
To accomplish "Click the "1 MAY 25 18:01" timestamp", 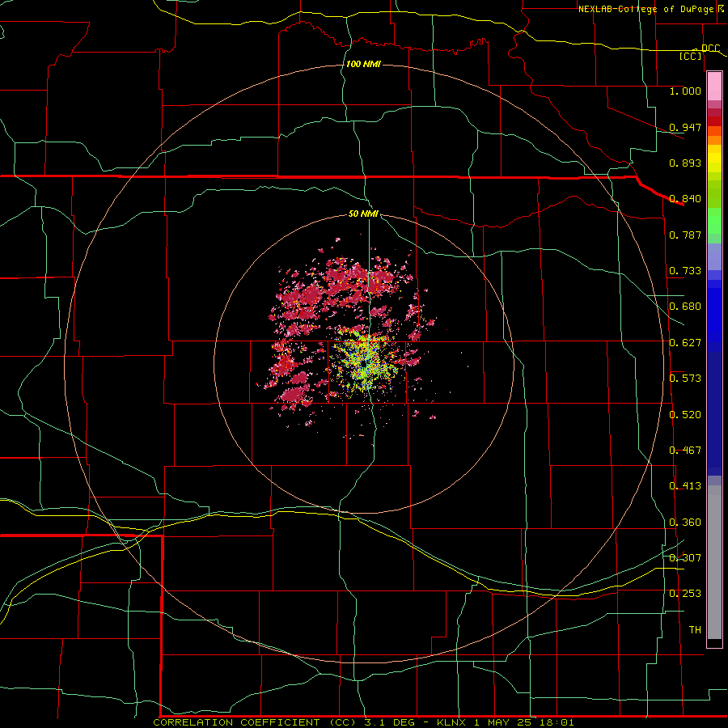I will (x=524, y=722).
